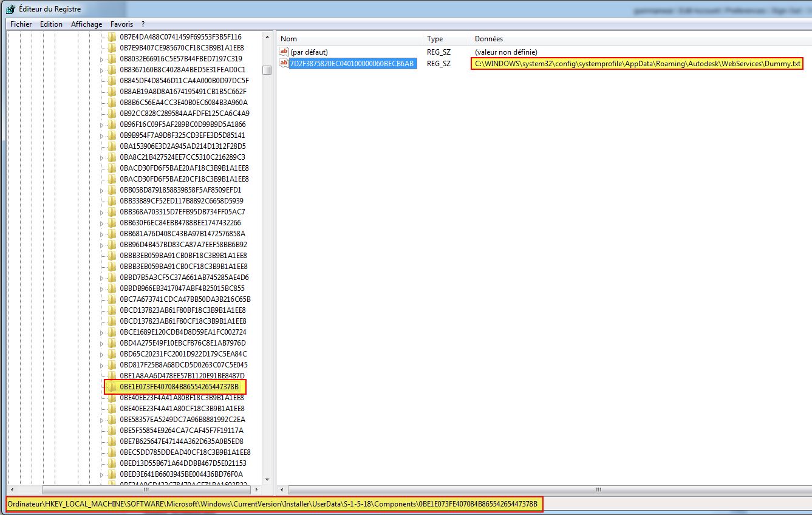The height and width of the screenshot is (515, 812).
Task: Expand the 0BE58357EA5249DC7A96B8881992C2EA key
Action: click(x=101, y=420)
